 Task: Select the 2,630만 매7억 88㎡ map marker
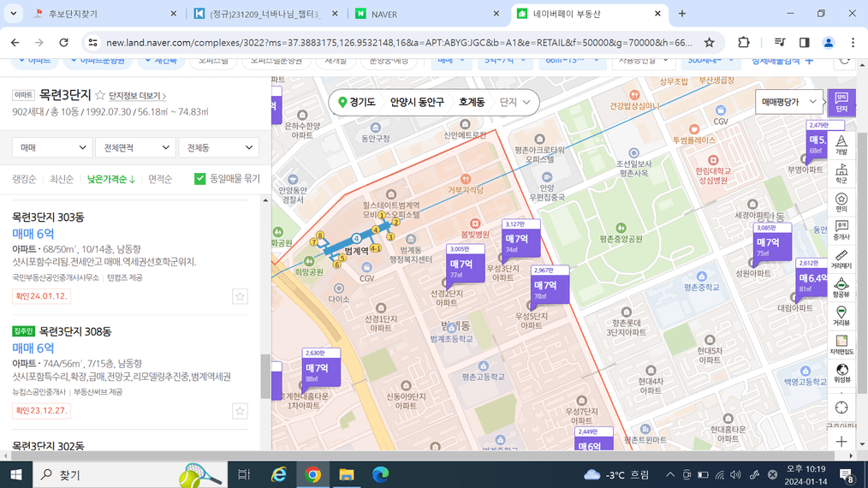[321, 367]
